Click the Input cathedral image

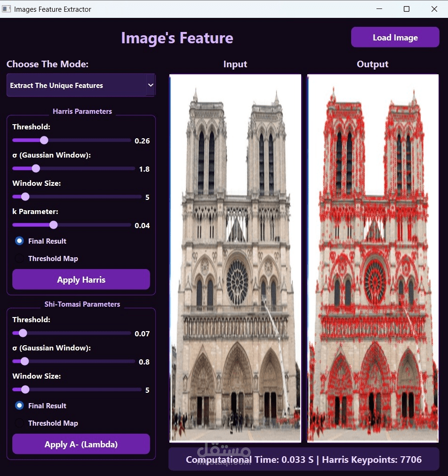[235, 258]
